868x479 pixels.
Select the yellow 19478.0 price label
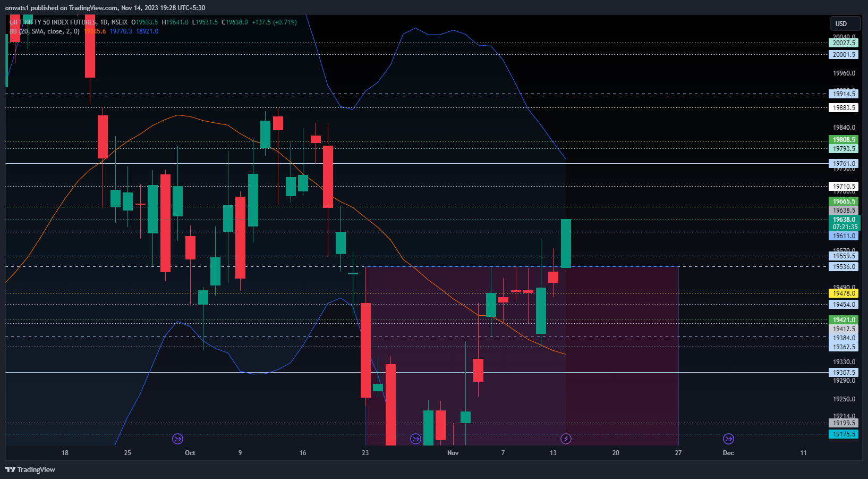pyautogui.click(x=844, y=293)
